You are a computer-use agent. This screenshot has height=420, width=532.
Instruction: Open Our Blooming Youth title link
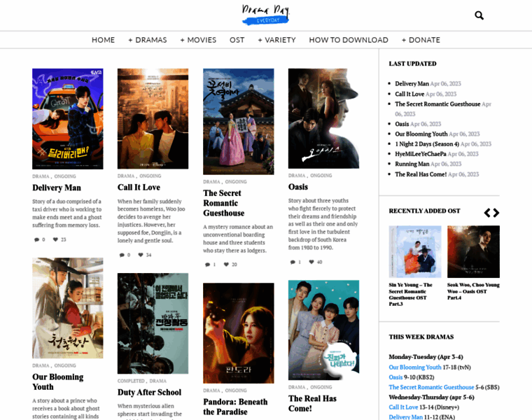pyautogui.click(x=57, y=381)
